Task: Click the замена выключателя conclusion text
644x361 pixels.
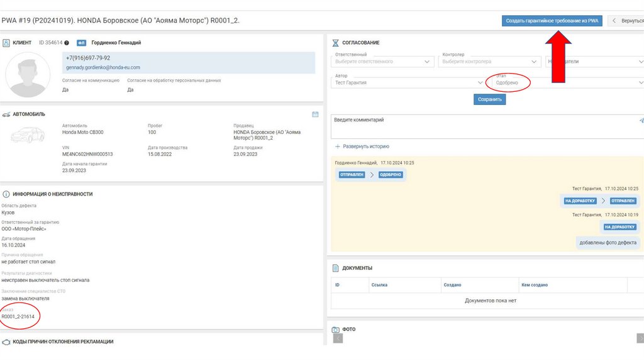Action: 25,299
